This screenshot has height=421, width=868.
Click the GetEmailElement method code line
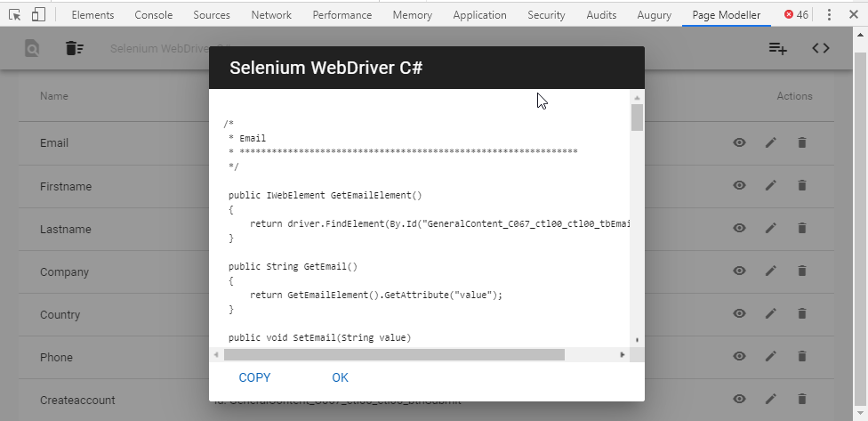point(325,196)
